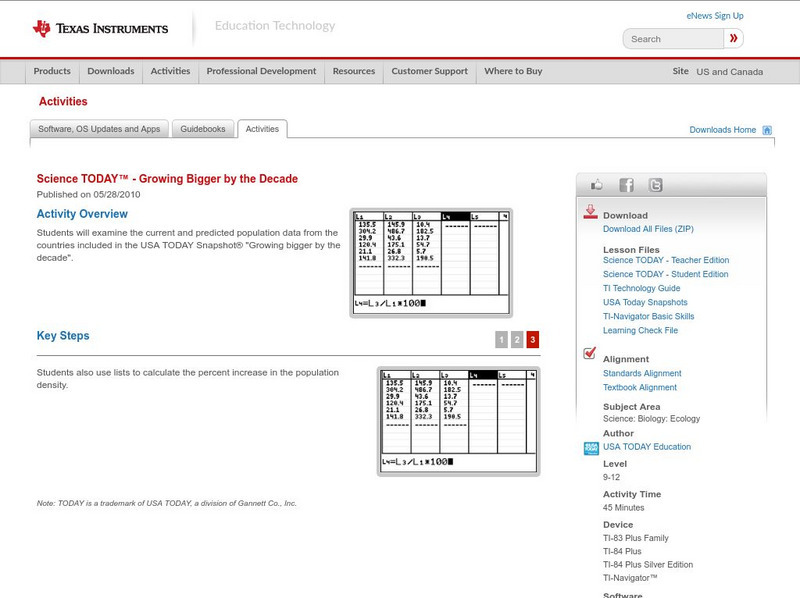Image resolution: width=800 pixels, height=598 pixels.
Task: Click the USA TODAY Education author icon
Action: point(591,448)
